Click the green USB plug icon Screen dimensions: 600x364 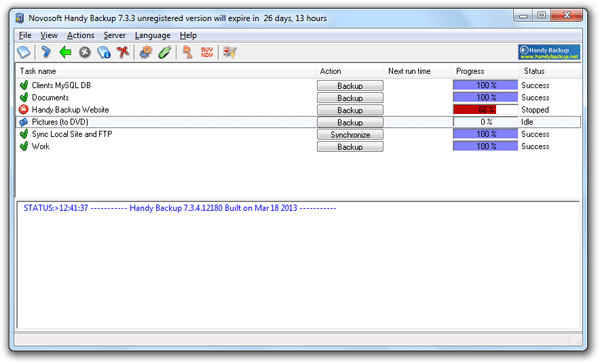(x=165, y=52)
